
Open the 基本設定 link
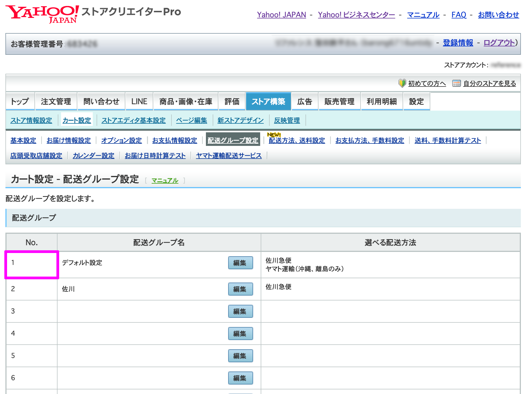(x=23, y=140)
